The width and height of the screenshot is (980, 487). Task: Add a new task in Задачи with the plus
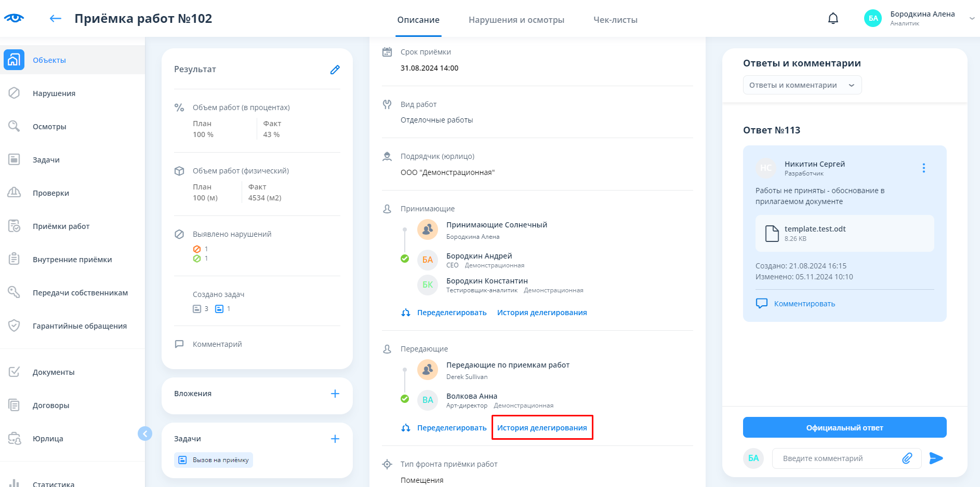[x=335, y=439]
